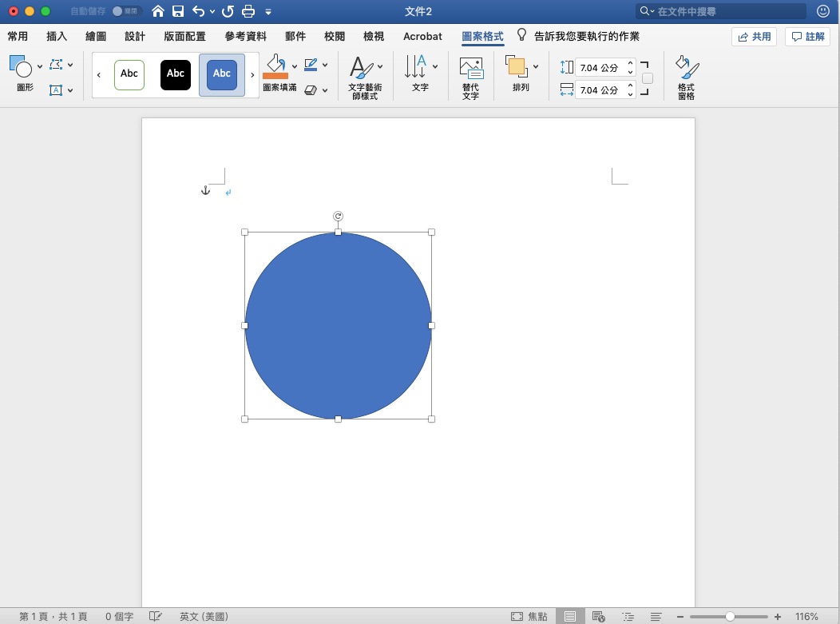Expand the Shape Fill dropdown arrow
Image resolution: width=840 pixels, height=624 pixels.
(x=295, y=66)
